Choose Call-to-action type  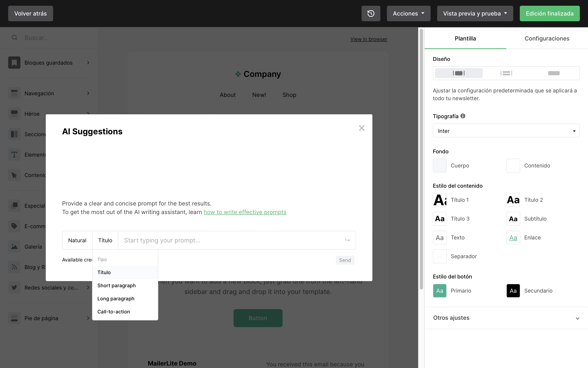[x=125, y=312]
